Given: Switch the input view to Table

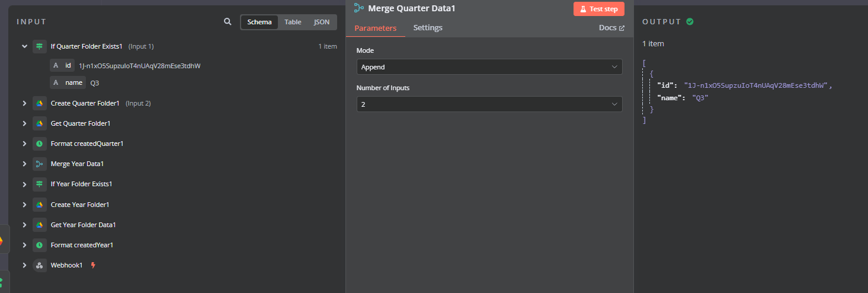Looking at the screenshot, I should (293, 22).
